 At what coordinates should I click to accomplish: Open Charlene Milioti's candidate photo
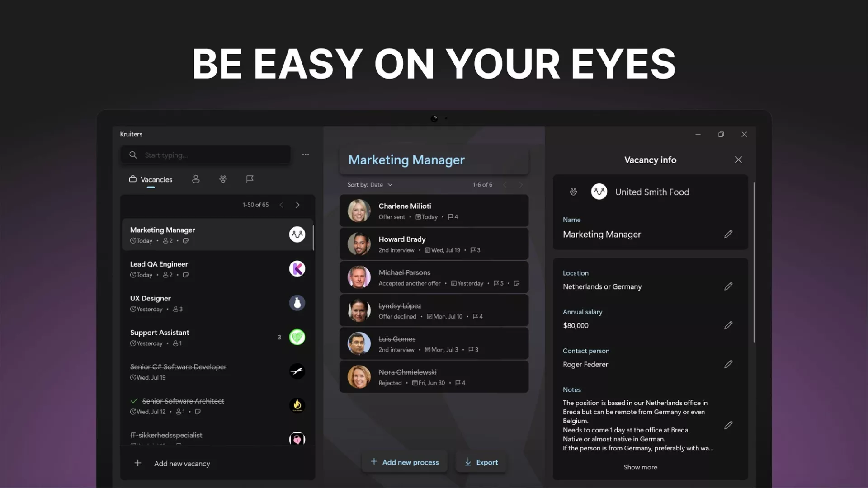[359, 211]
